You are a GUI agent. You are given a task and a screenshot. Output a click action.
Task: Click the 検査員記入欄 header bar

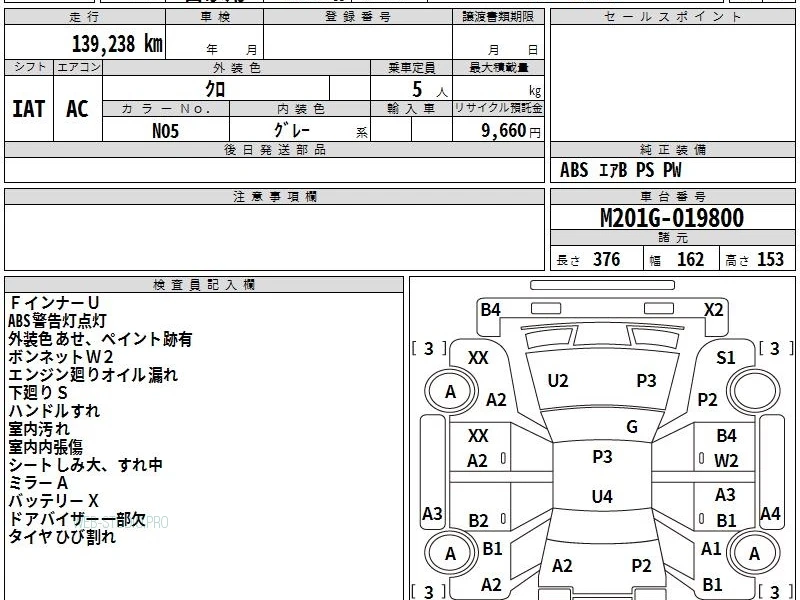click(204, 285)
